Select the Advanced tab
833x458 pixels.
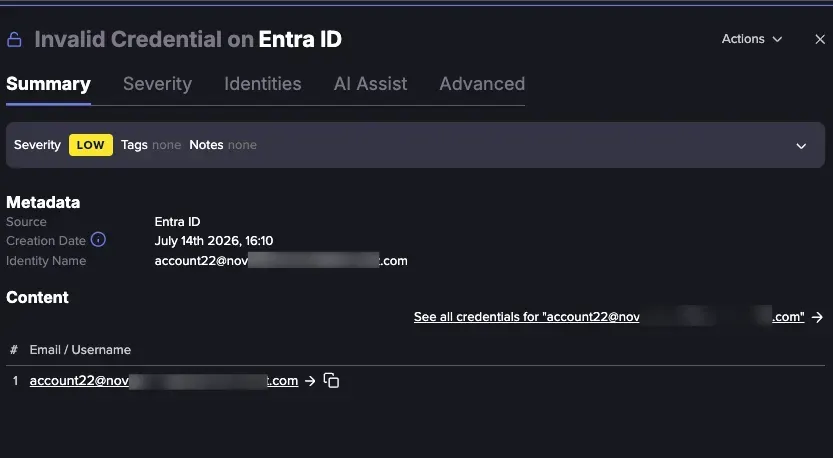tap(482, 84)
